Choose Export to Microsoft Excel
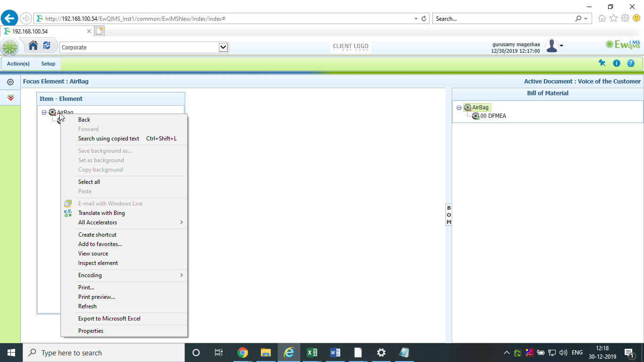 (124, 319)
